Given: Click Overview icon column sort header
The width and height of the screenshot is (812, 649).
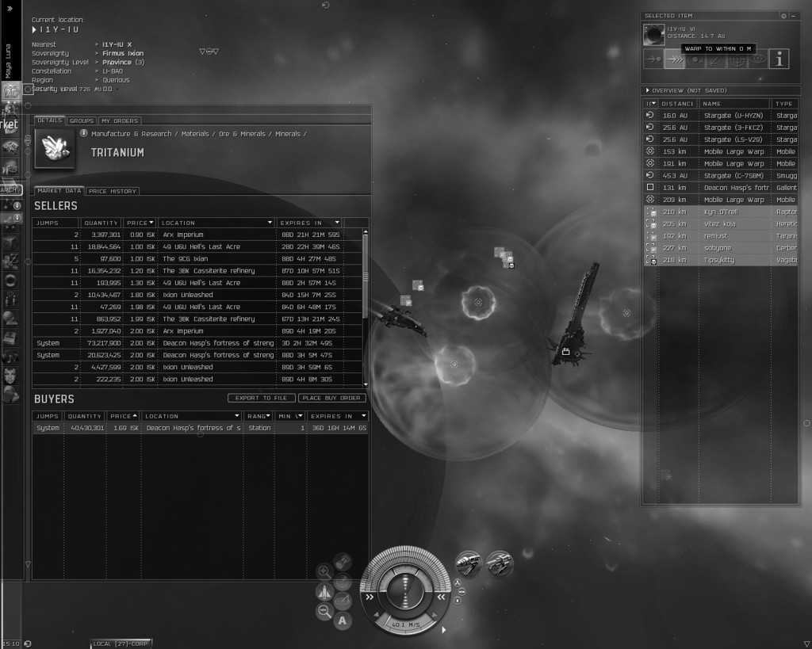Looking at the screenshot, I should tap(651, 104).
